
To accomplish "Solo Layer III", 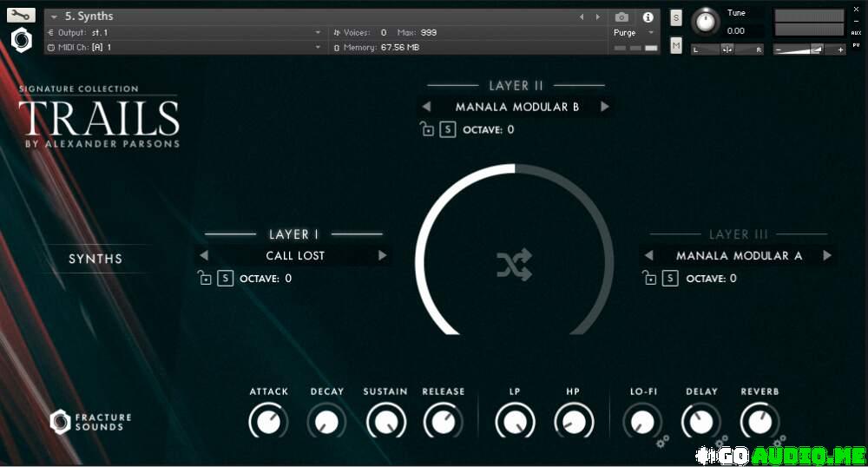I will click(x=670, y=279).
